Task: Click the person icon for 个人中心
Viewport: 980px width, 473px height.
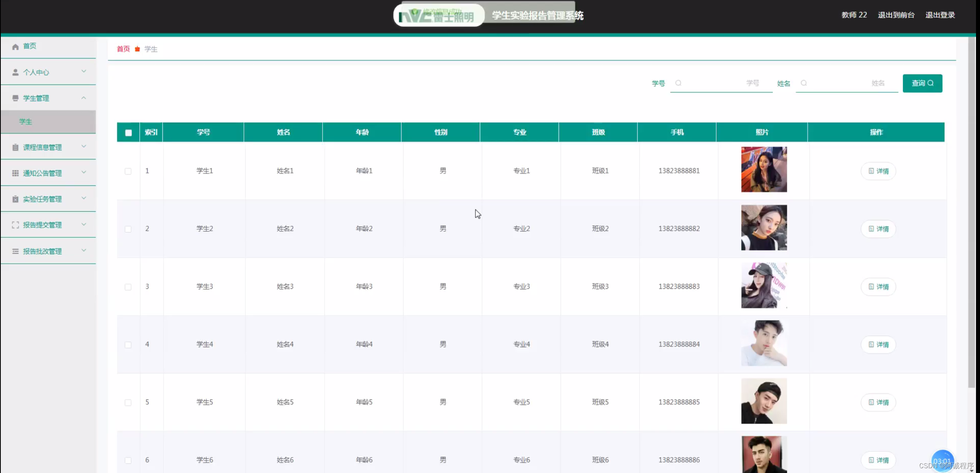Action: 15,72
